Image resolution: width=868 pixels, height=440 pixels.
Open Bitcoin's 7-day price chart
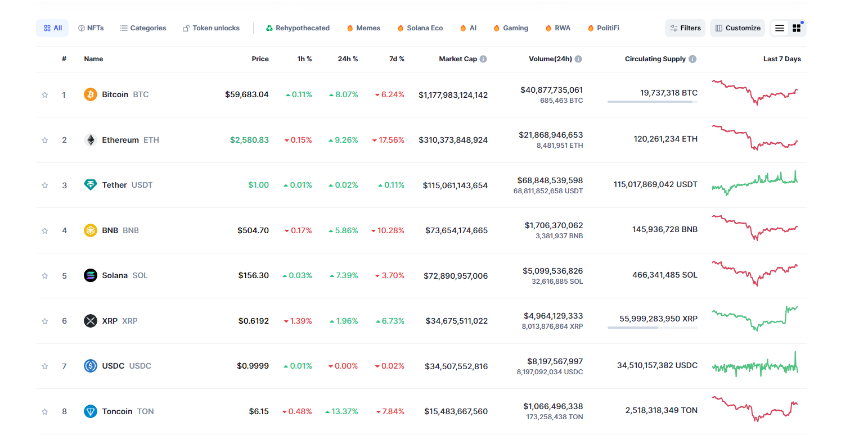click(755, 92)
